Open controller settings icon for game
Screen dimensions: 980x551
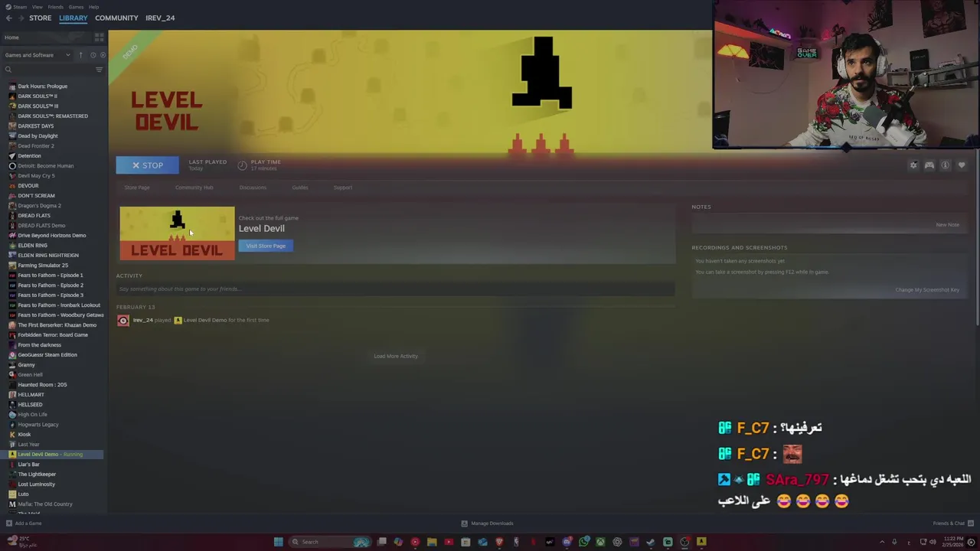929,165
